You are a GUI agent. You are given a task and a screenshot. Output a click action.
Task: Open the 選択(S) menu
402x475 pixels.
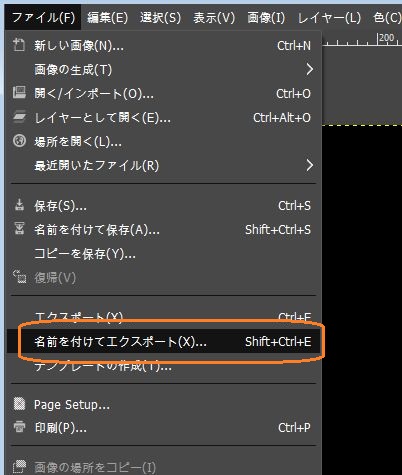[160, 18]
